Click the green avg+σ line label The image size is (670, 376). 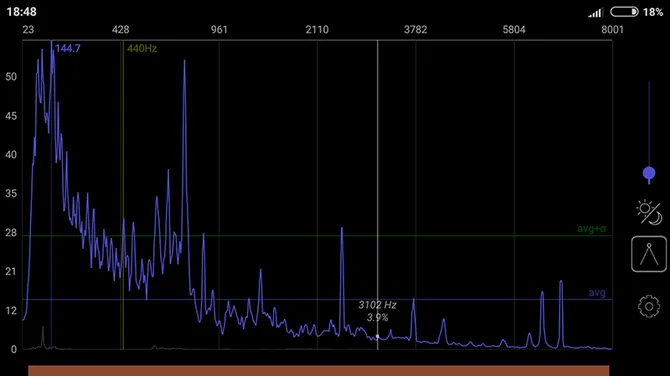(x=591, y=229)
